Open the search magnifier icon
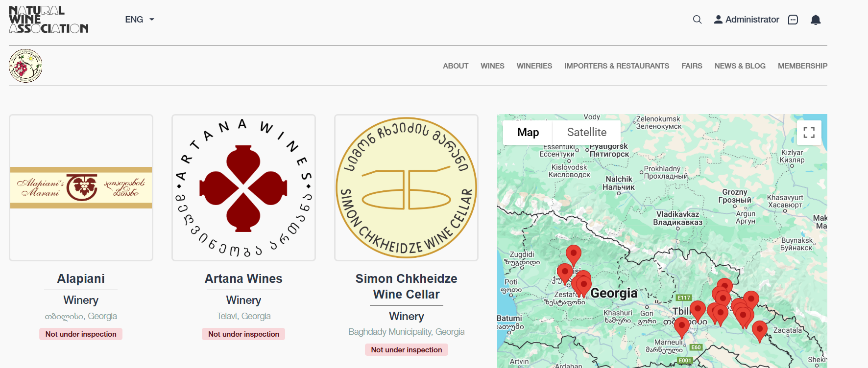Image resolution: width=868 pixels, height=368 pixels. pos(698,20)
